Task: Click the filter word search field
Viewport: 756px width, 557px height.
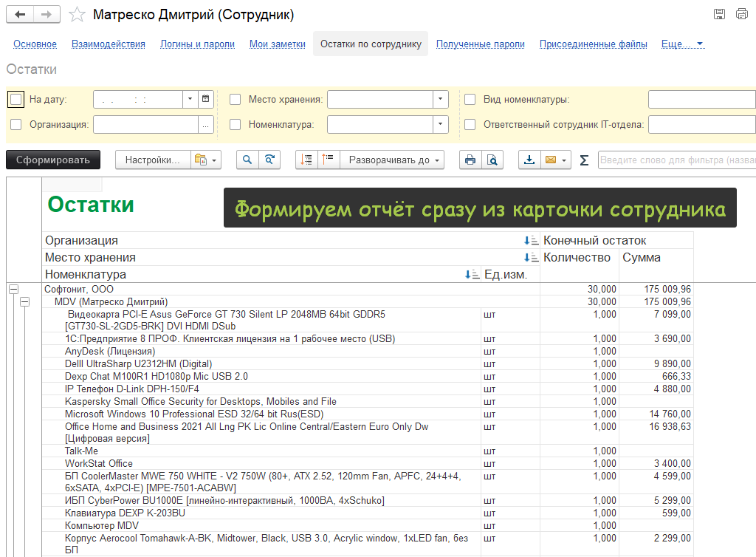Action: click(676, 160)
